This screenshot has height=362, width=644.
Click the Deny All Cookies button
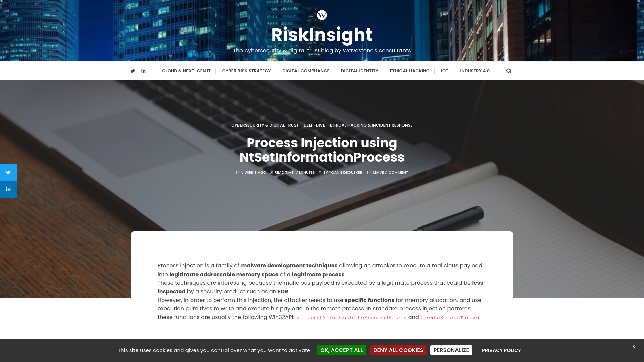pos(398,350)
